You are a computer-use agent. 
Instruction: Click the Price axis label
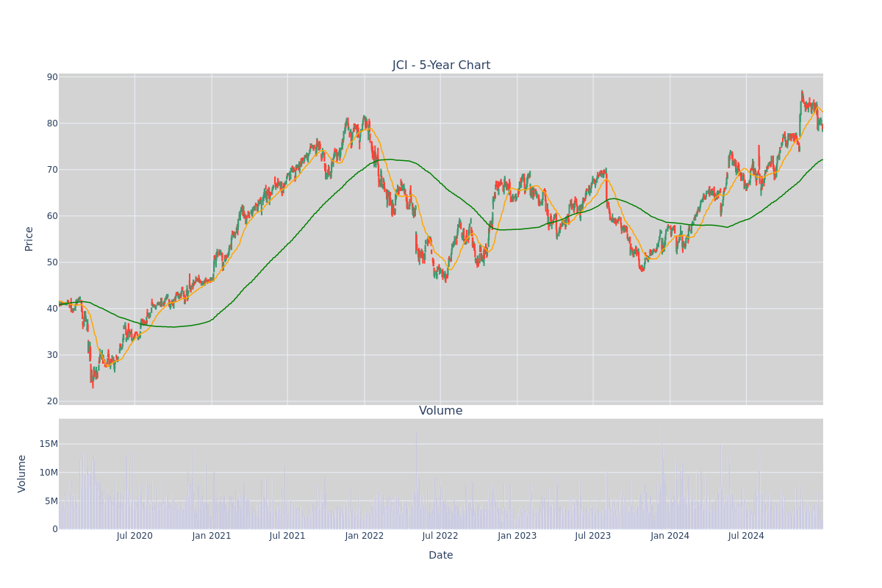29,239
